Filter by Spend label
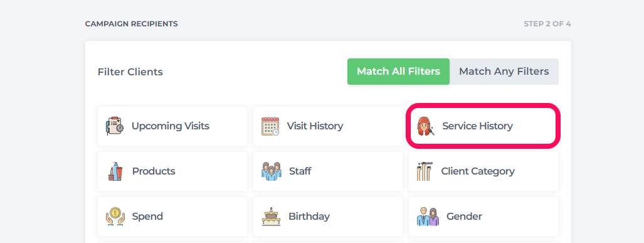Screen dimensions: 644x243 click(147, 216)
